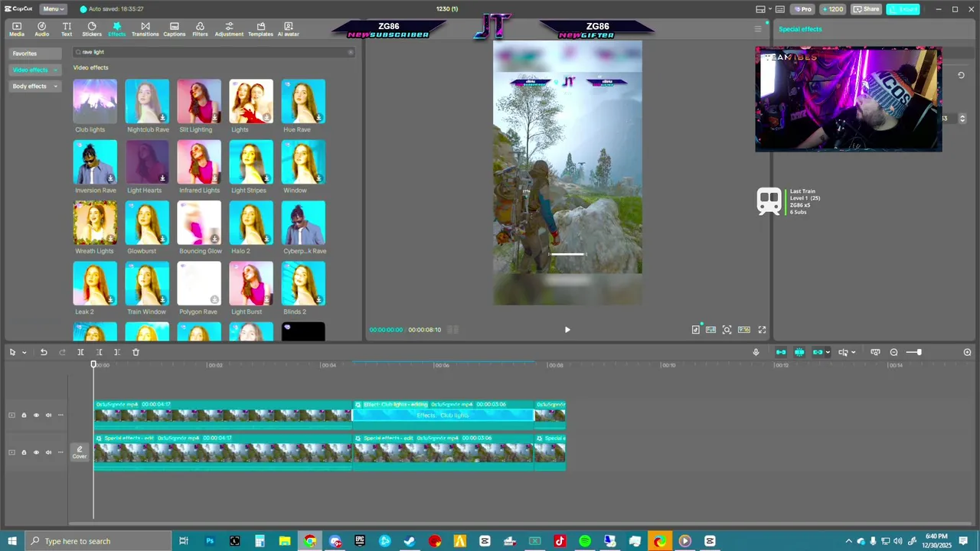Click the Export button
Image resolution: width=980 pixels, height=551 pixels.
pyautogui.click(x=903, y=9)
